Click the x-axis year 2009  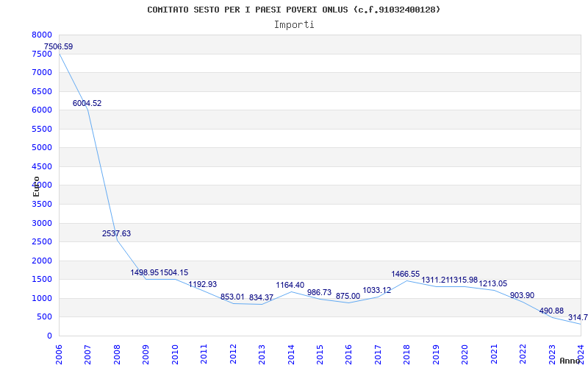tap(146, 355)
